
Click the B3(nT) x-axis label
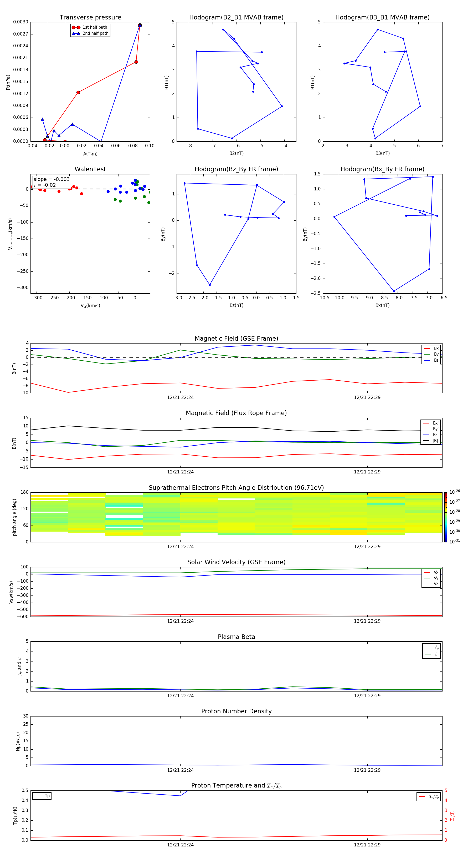pos(382,153)
